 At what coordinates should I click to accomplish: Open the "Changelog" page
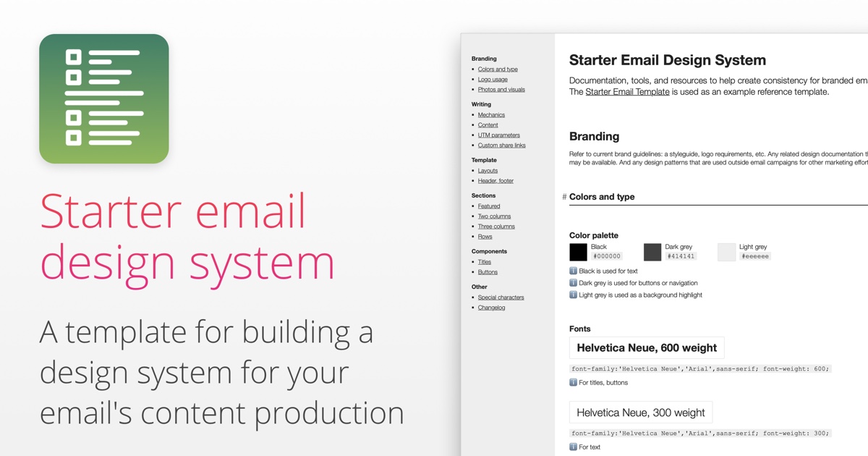pyautogui.click(x=491, y=307)
